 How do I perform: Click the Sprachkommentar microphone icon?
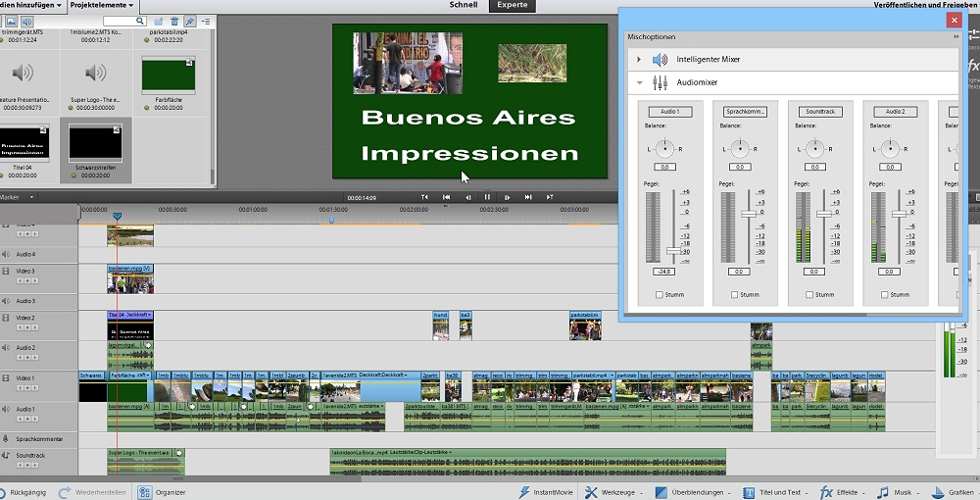[6, 439]
